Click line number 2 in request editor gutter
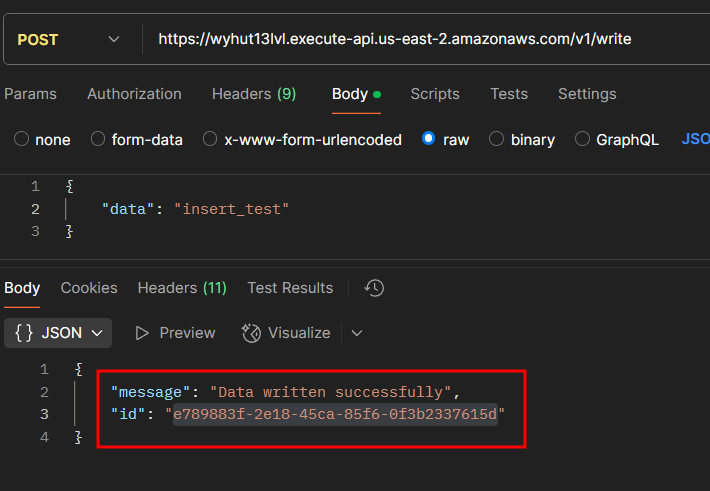 pyautogui.click(x=35, y=209)
